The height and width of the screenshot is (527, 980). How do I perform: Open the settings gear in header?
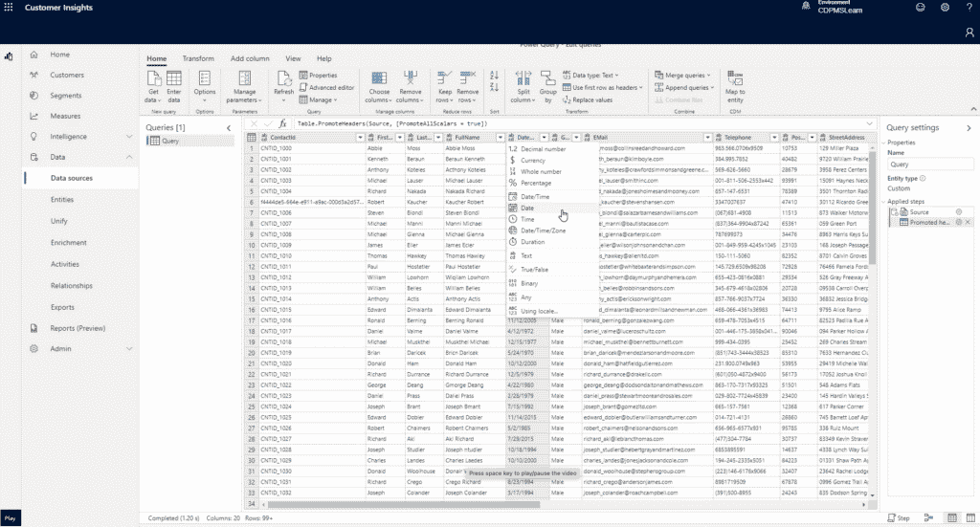tap(945, 8)
